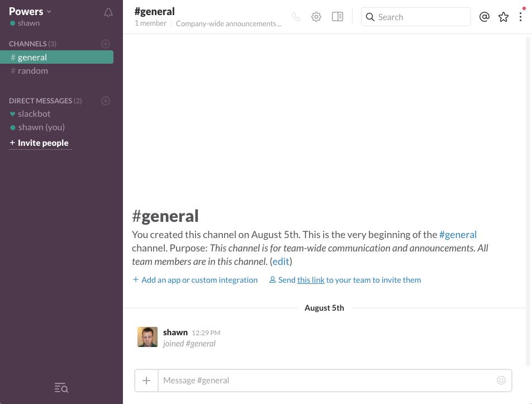Click shawn's name on the join message
Viewport: 532px width, 404px height.
point(175,332)
